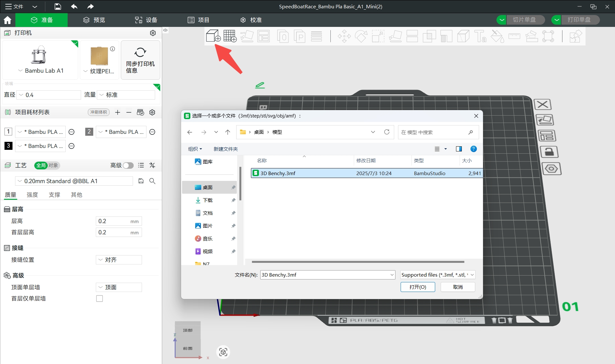Click the Rotate tool icon
Screen dimensions: 615x364
pyautogui.click(x=361, y=36)
